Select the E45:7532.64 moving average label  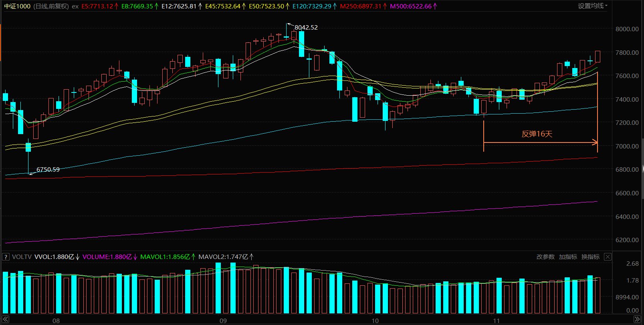[223, 6]
